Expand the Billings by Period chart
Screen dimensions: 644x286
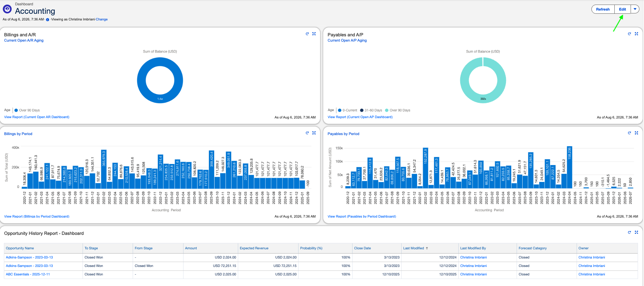click(x=314, y=133)
